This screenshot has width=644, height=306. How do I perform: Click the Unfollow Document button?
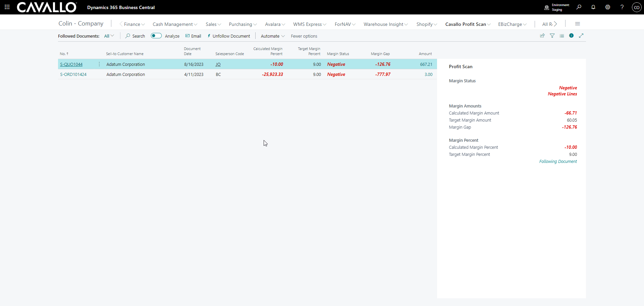[x=228, y=36]
